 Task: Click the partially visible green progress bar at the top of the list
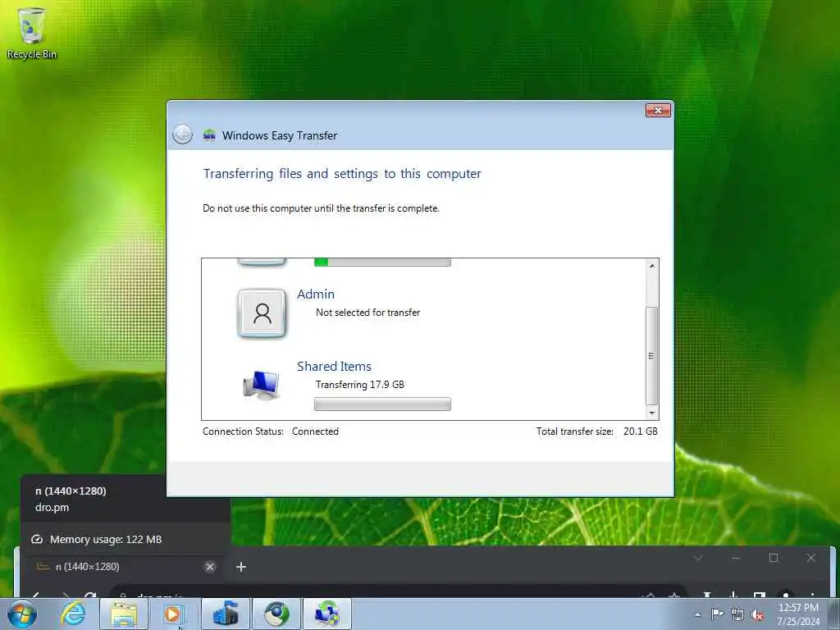(382, 262)
